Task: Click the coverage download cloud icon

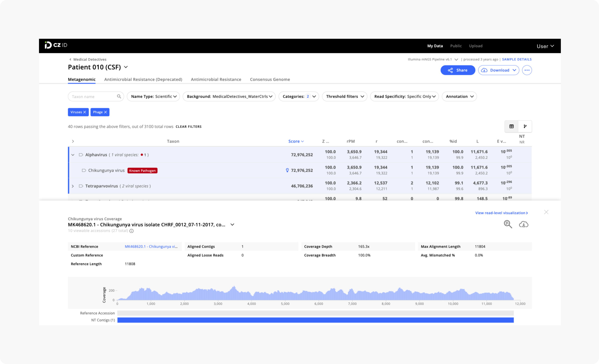Action: (x=524, y=224)
